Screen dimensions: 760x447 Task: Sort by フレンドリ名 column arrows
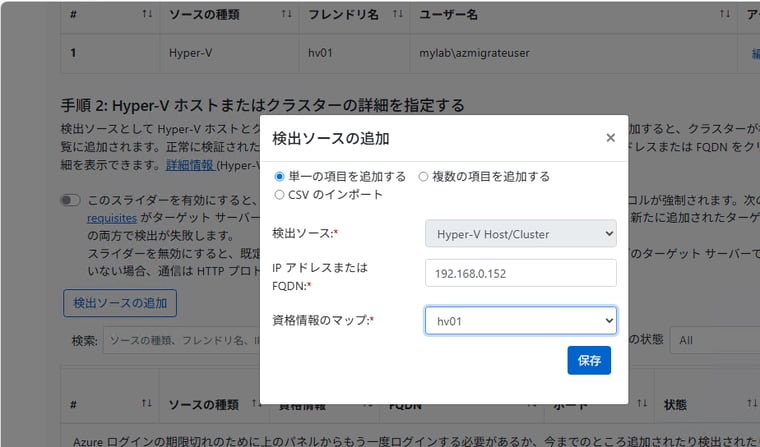[x=398, y=14]
